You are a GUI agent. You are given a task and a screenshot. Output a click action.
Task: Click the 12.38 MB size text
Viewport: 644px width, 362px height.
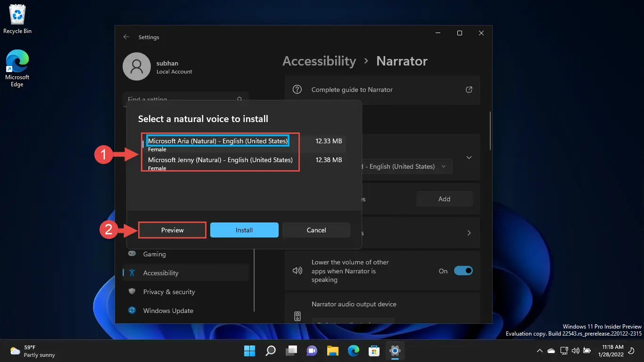(329, 160)
